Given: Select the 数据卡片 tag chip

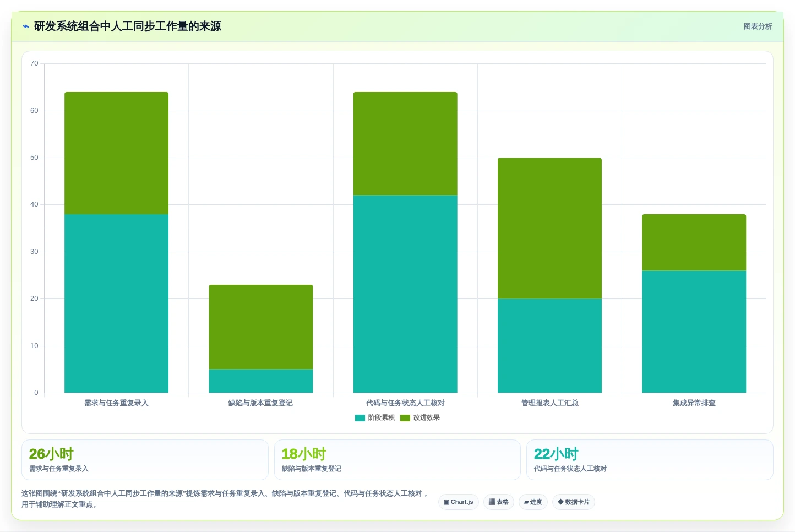Looking at the screenshot, I should [574, 502].
